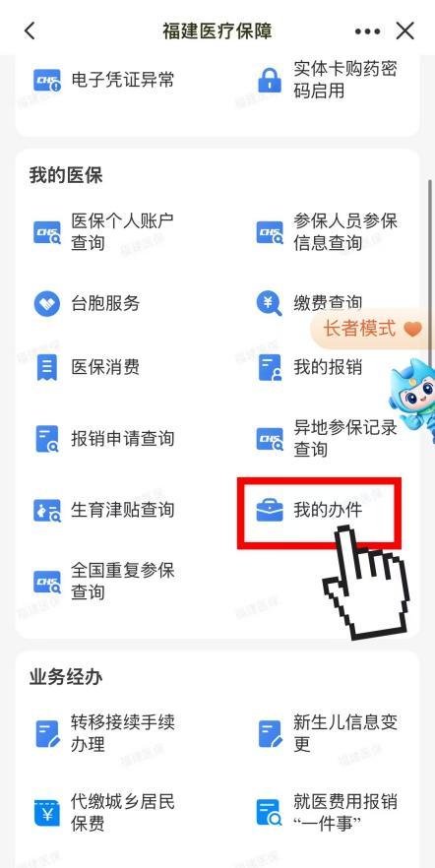Select 报销申请查询 item

(105, 439)
